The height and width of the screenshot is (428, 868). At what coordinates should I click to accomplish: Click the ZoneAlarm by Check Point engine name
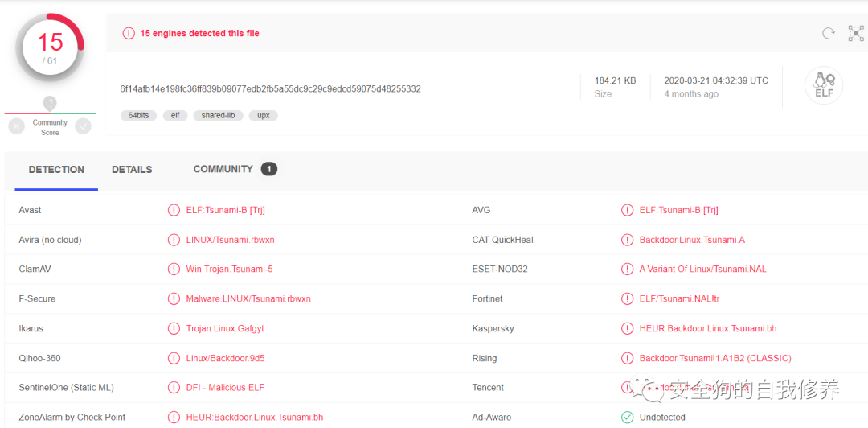click(x=72, y=417)
